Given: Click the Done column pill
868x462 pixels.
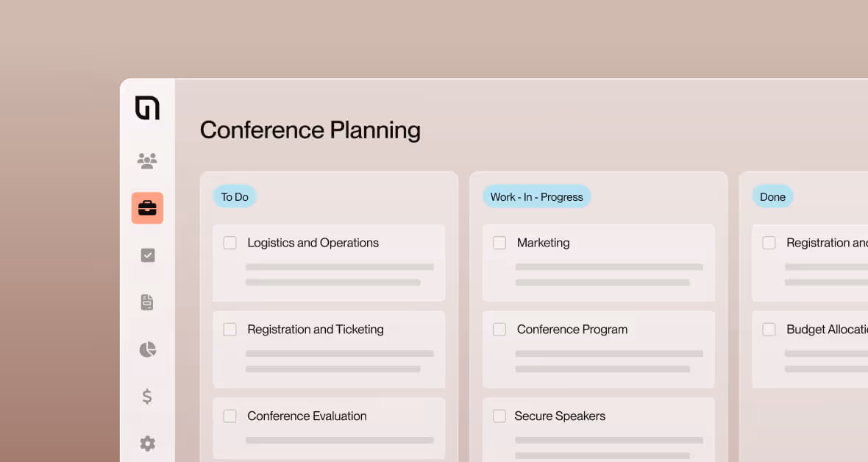Looking at the screenshot, I should tap(772, 196).
